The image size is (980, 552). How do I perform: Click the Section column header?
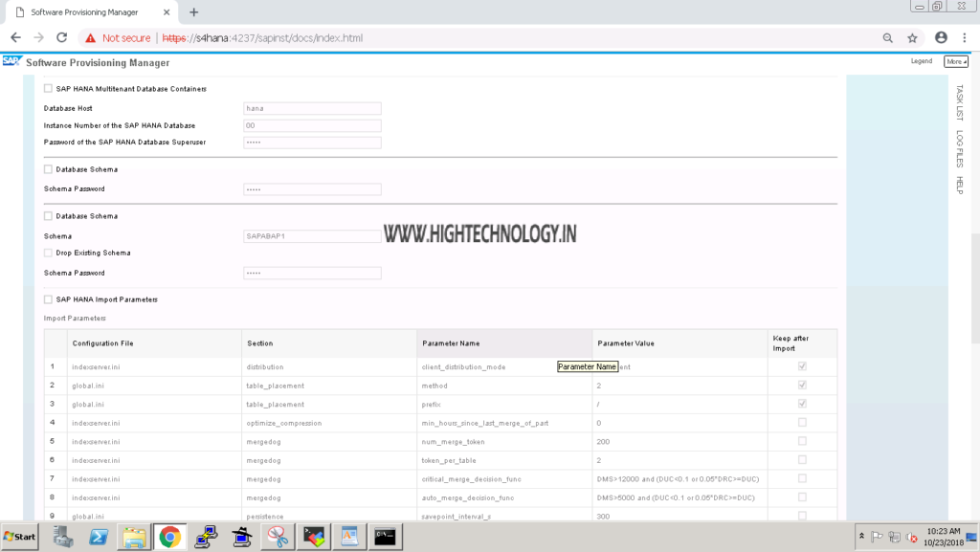point(329,343)
